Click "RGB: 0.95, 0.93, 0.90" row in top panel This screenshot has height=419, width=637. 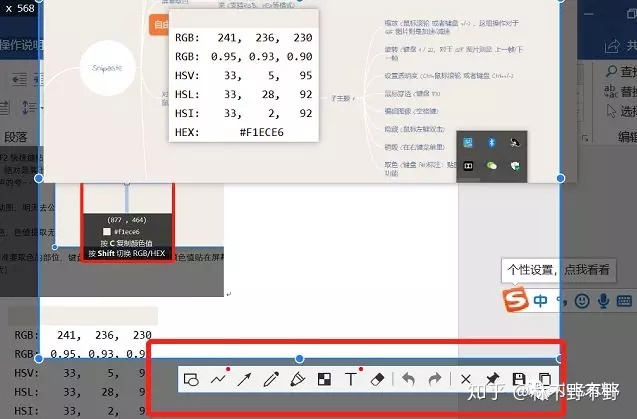(x=243, y=56)
